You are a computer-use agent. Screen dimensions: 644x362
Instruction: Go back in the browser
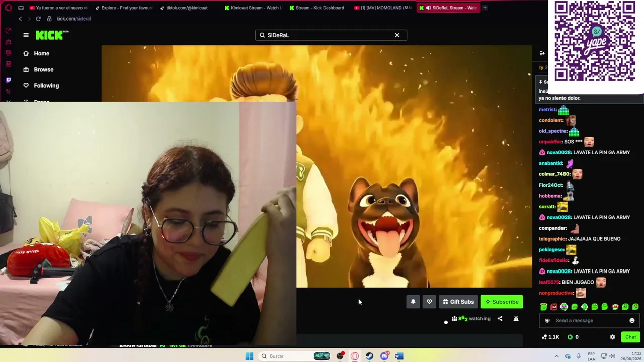pos(20,19)
